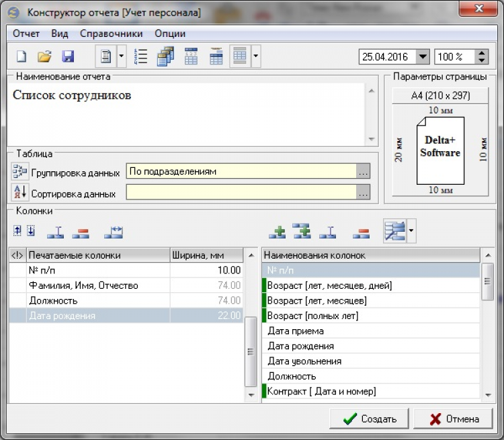Remove printed column with red minus icon
504x440 pixels.
[x=81, y=232]
